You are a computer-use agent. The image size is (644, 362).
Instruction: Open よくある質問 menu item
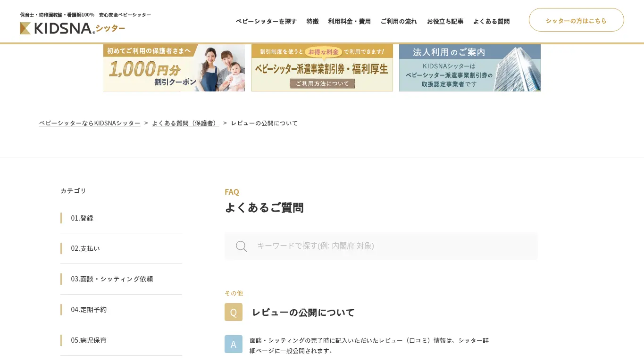(492, 21)
